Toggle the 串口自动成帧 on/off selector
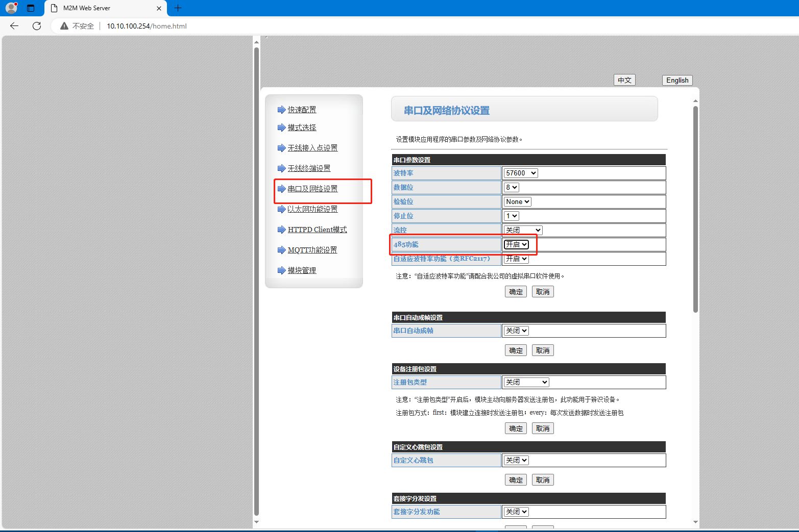This screenshot has height=532, width=799. pyautogui.click(x=516, y=331)
